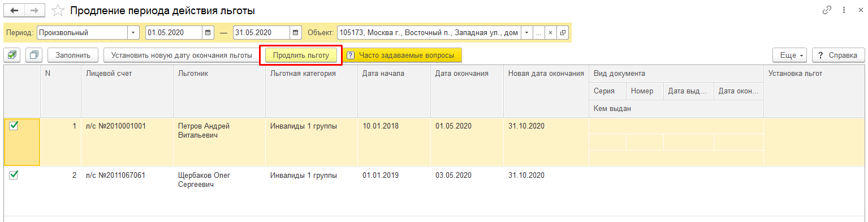The image size is (868, 222).
Task: Open Часто задаваемые вопросы
Action: pos(402,55)
